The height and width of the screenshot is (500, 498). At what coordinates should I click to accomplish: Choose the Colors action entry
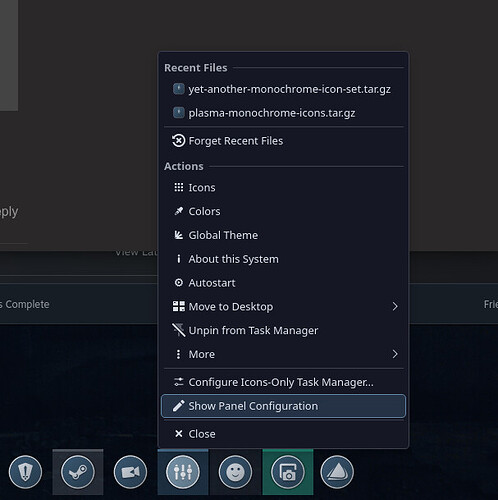coord(283,211)
